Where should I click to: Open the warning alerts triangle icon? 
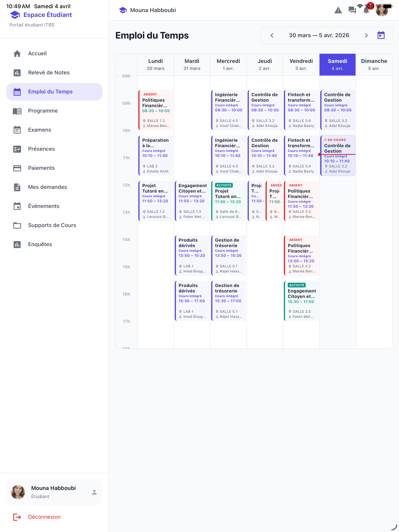[338, 10]
